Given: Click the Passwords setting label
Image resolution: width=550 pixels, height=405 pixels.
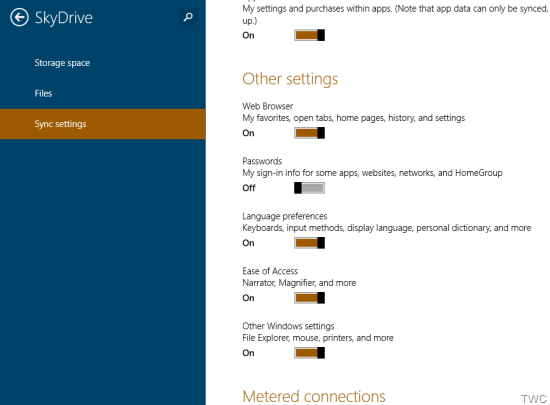Looking at the screenshot, I should (x=262, y=161).
